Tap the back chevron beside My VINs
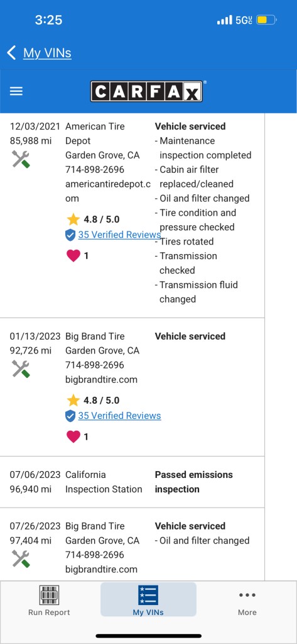Image resolution: width=297 pixels, height=644 pixels. pyautogui.click(x=11, y=53)
